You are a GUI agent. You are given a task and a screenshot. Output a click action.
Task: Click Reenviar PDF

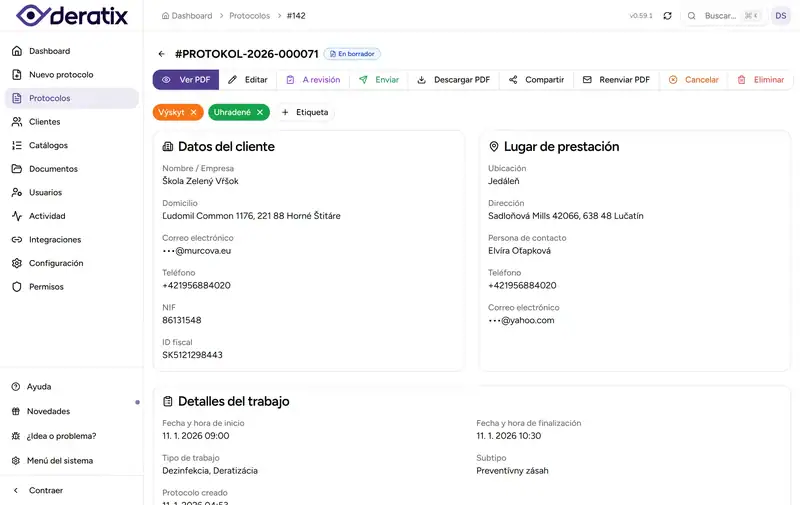[616, 80]
